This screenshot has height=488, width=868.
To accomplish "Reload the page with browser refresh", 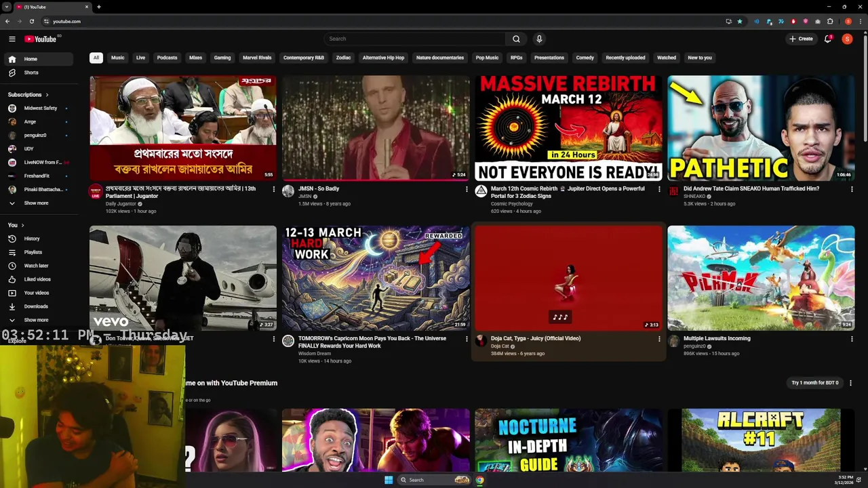I will (x=31, y=21).
